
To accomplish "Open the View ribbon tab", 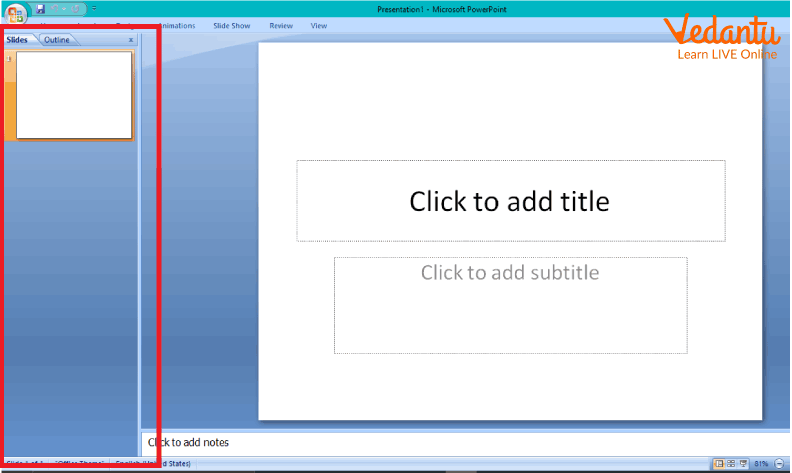I will [319, 26].
